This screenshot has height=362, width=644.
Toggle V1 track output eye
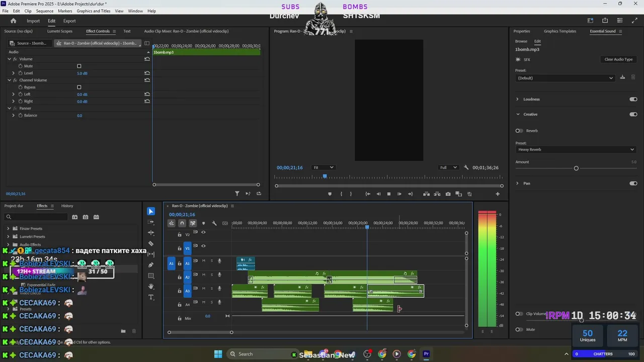[203, 246]
